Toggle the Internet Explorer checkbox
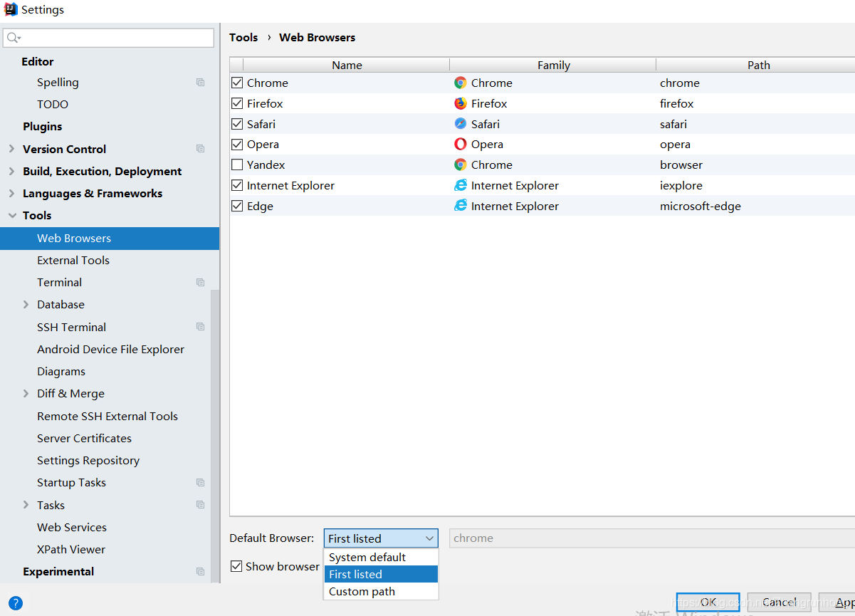 [237, 185]
